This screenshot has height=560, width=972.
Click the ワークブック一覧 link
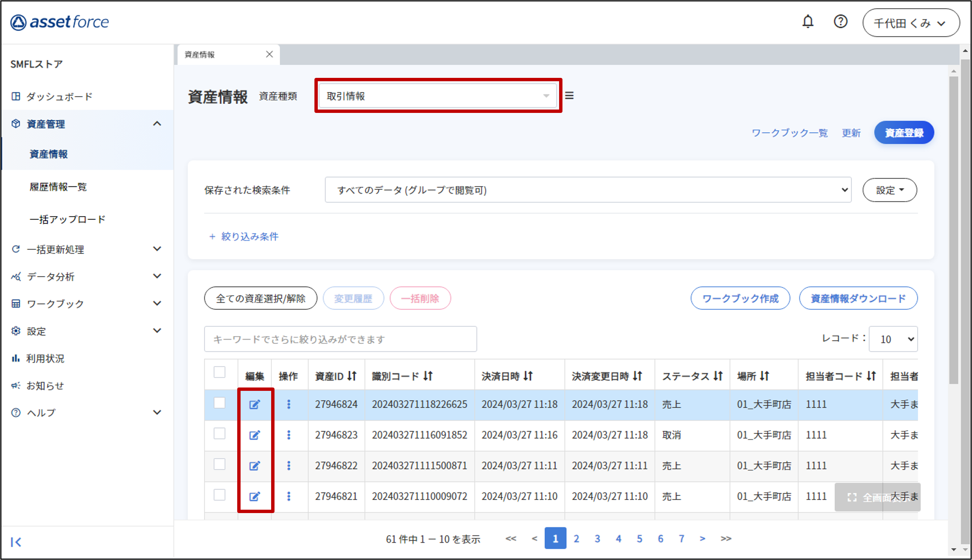[x=790, y=133]
